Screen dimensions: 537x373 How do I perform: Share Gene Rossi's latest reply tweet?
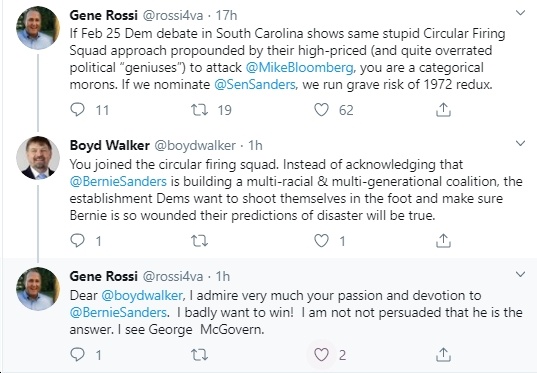pos(443,355)
